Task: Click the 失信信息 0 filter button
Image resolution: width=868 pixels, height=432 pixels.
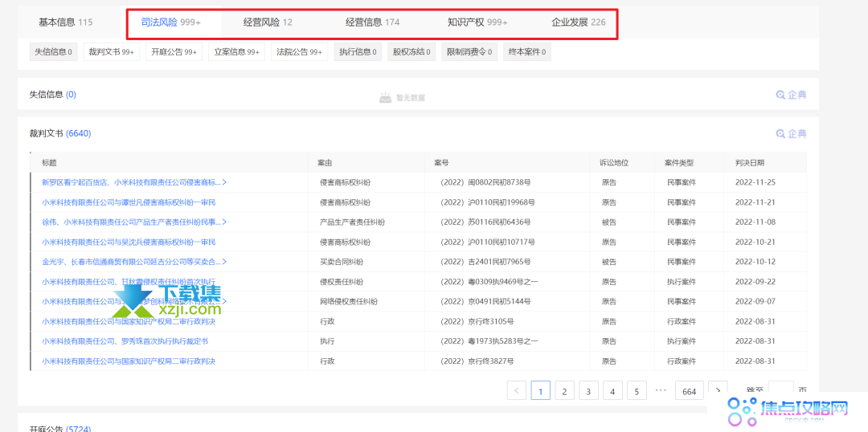Action: (53, 52)
